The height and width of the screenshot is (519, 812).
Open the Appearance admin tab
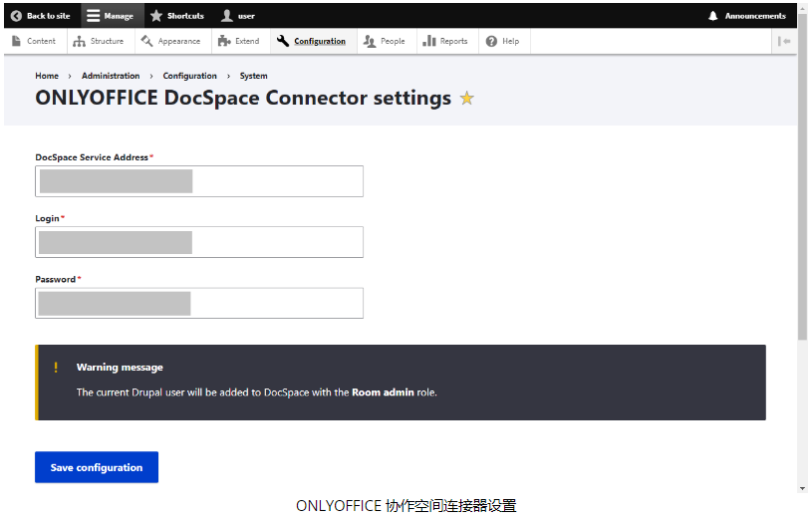coord(179,41)
